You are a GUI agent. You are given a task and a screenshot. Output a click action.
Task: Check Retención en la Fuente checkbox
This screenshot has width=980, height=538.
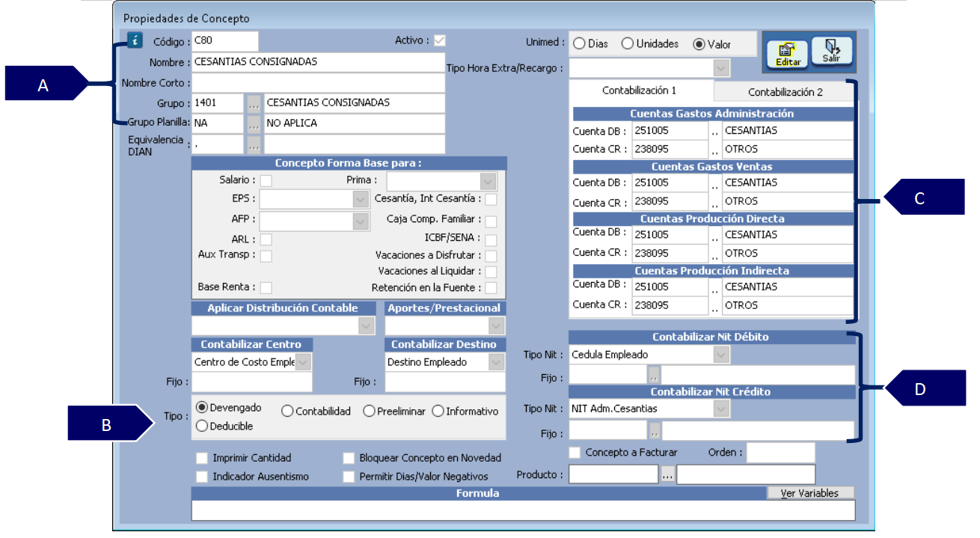tap(491, 287)
